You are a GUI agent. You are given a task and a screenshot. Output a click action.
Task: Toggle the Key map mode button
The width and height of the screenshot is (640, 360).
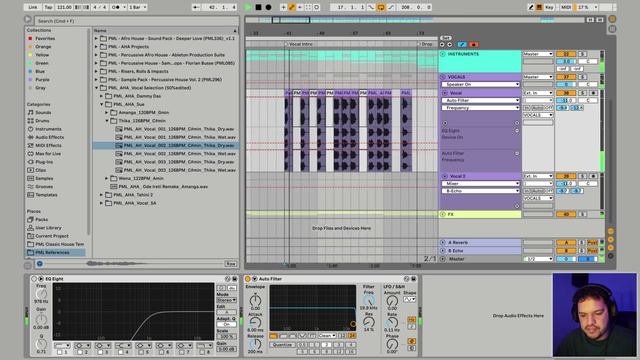[x=549, y=7]
